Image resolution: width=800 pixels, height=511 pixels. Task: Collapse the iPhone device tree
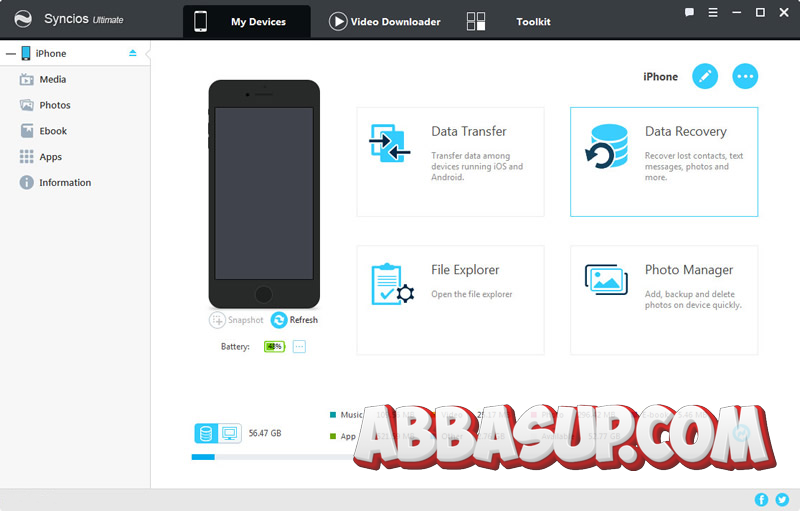click(11, 54)
